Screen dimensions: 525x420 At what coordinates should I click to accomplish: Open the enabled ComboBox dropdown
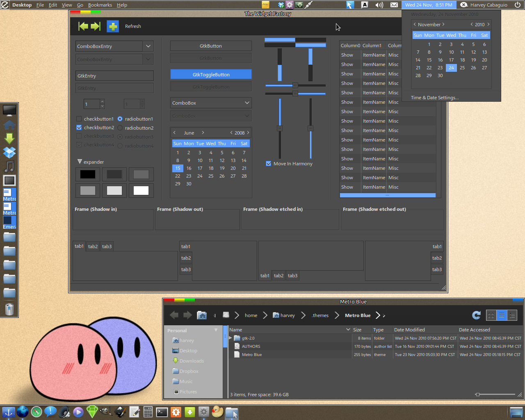pyautogui.click(x=211, y=103)
